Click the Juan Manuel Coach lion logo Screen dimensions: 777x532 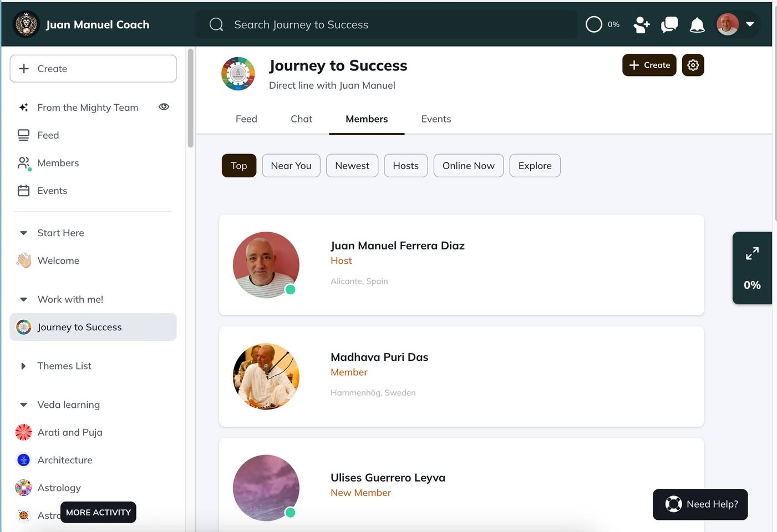tap(26, 24)
